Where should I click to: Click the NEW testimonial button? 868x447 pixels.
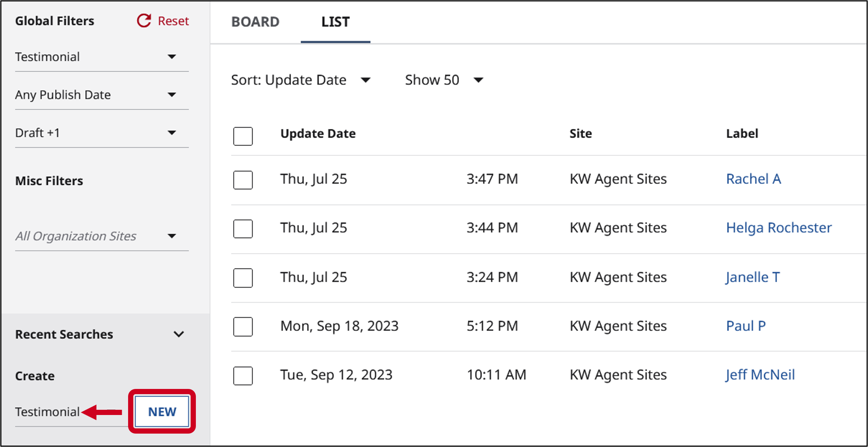[x=162, y=412]
